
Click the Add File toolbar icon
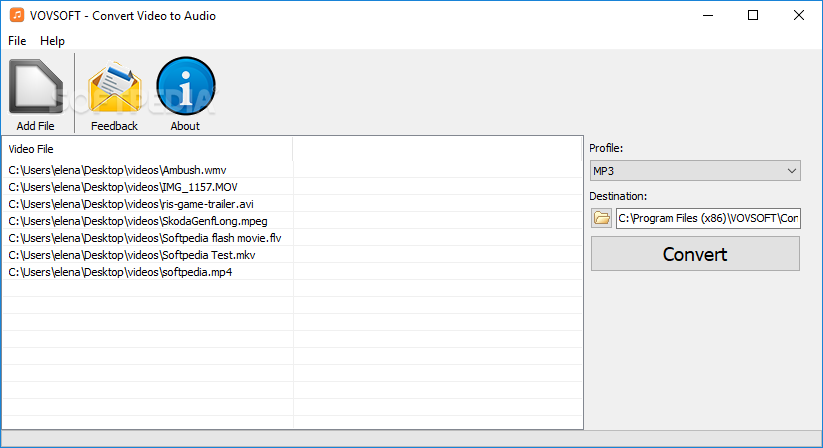pyautogui.click(x=36, y=87)
